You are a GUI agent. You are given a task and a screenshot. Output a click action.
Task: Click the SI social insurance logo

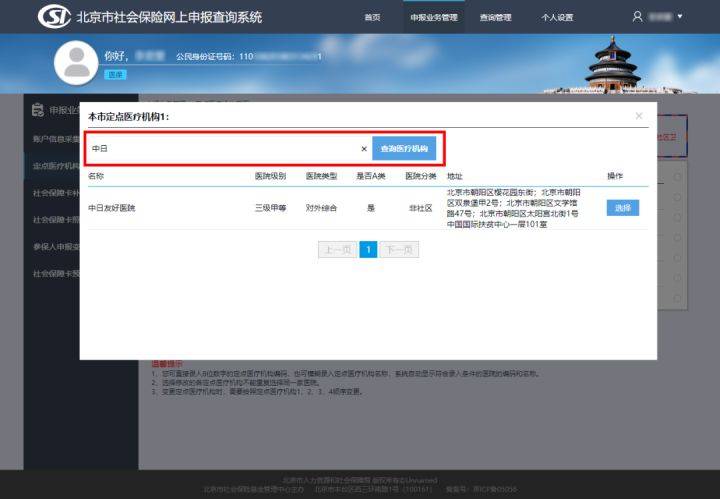tap(54, 17)
